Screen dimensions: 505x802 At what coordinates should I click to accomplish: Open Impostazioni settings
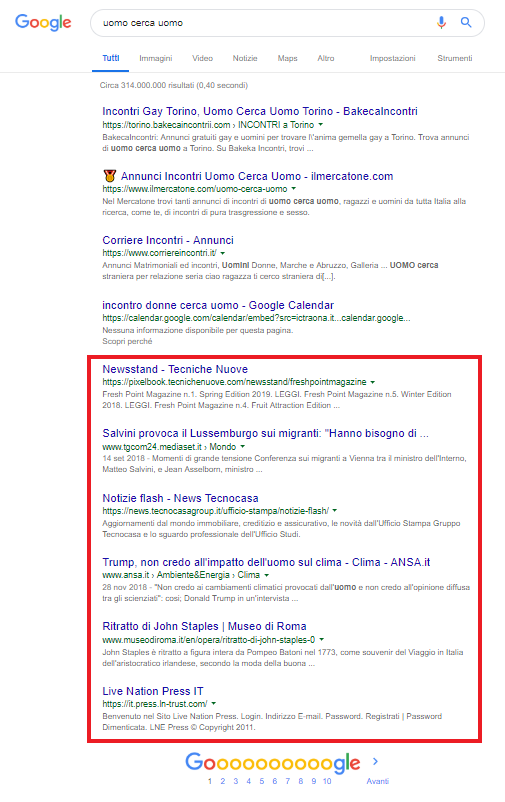pyautogui.click(x=392, y=58)
